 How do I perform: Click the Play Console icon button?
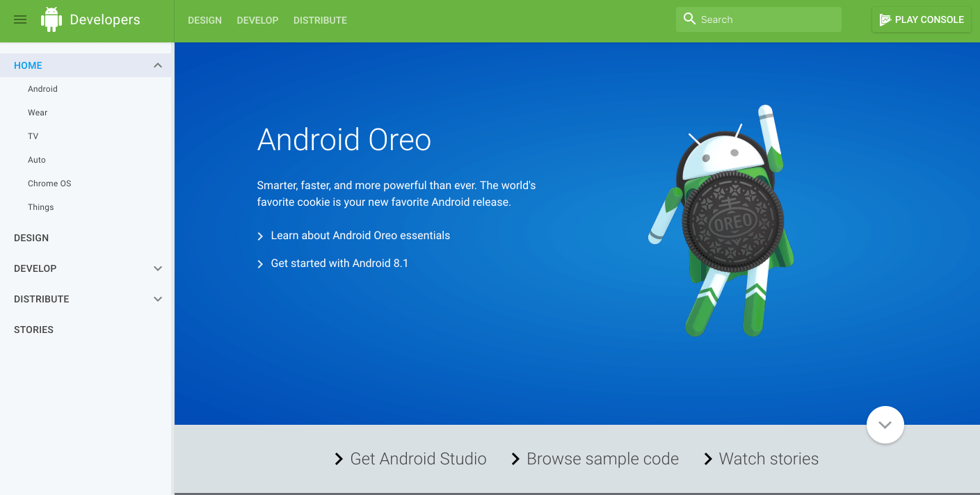point(886,19)
